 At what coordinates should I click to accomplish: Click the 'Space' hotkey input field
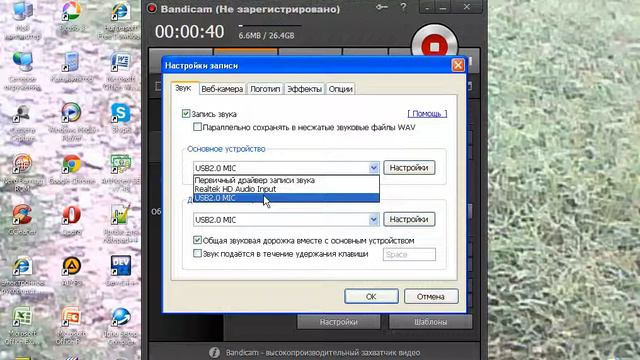pos(409,254)
